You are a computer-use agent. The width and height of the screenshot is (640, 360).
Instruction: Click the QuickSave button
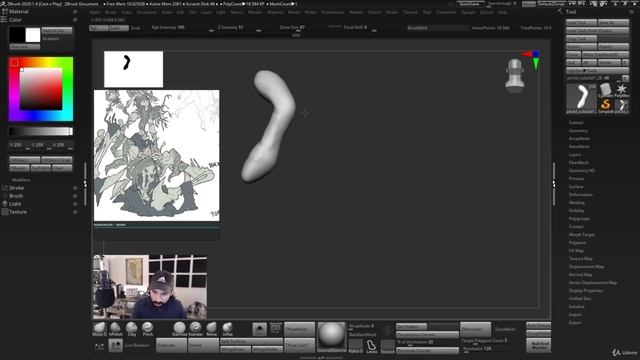point(469,4)
